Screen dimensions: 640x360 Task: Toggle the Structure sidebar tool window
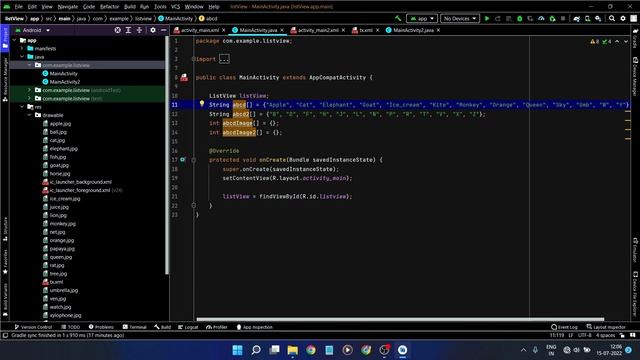[x=5, y=229]
